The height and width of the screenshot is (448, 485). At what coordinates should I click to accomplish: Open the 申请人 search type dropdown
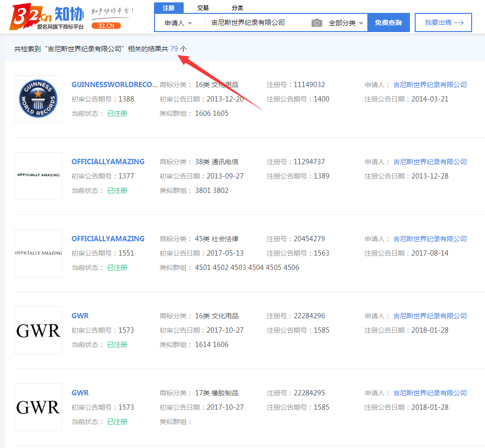coord(178,23)
